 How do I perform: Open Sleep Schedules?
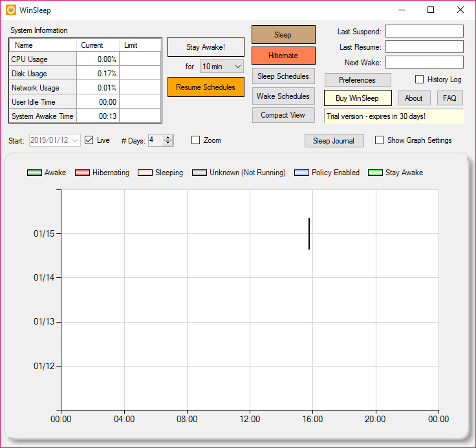(x=283, y=76)
